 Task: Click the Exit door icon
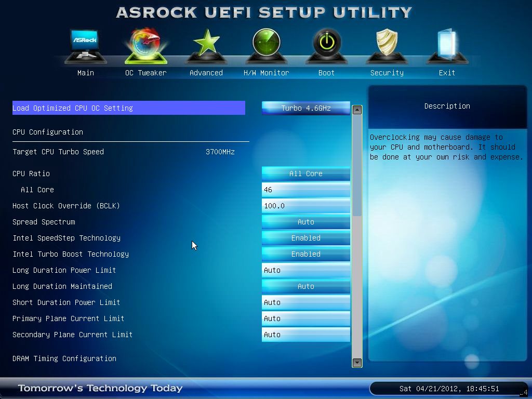447,46
